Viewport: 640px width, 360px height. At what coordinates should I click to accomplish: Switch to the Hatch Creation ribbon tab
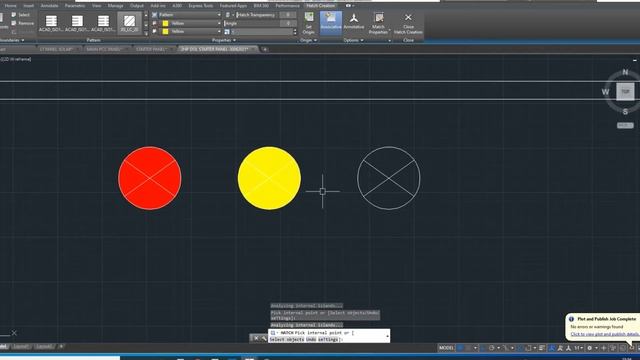[321, 6]
